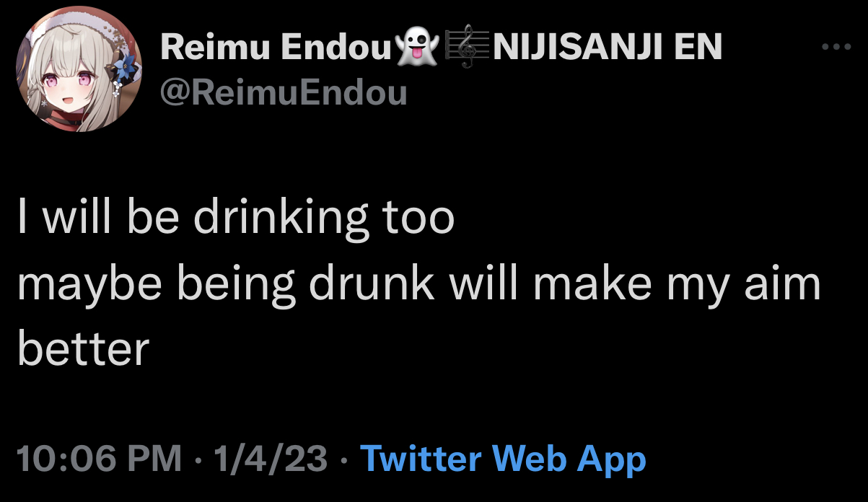Click the line "I will be drinking too"
Screen dimensions: 868x502
[236, 220]
